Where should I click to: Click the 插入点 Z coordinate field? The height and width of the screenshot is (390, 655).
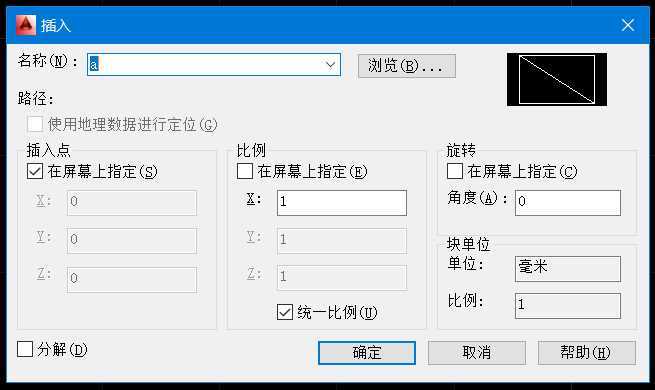pyautogui.click(x=132, y=280)
